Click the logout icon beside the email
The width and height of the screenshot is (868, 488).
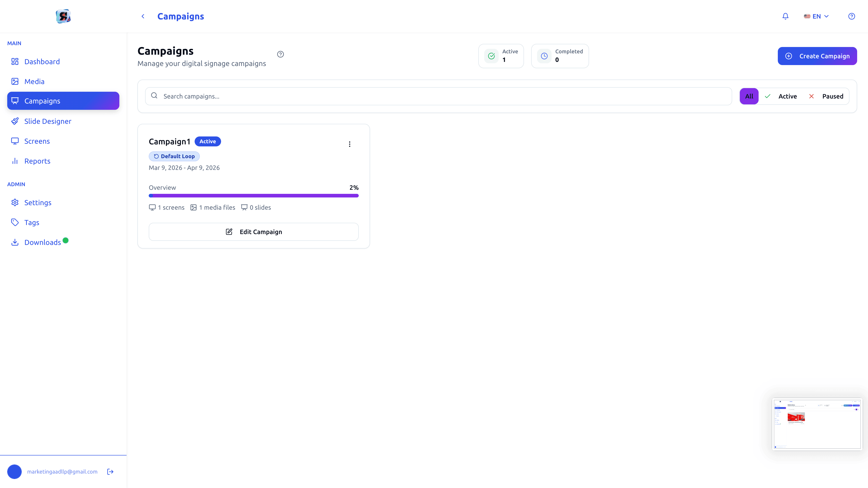[110, 472]
